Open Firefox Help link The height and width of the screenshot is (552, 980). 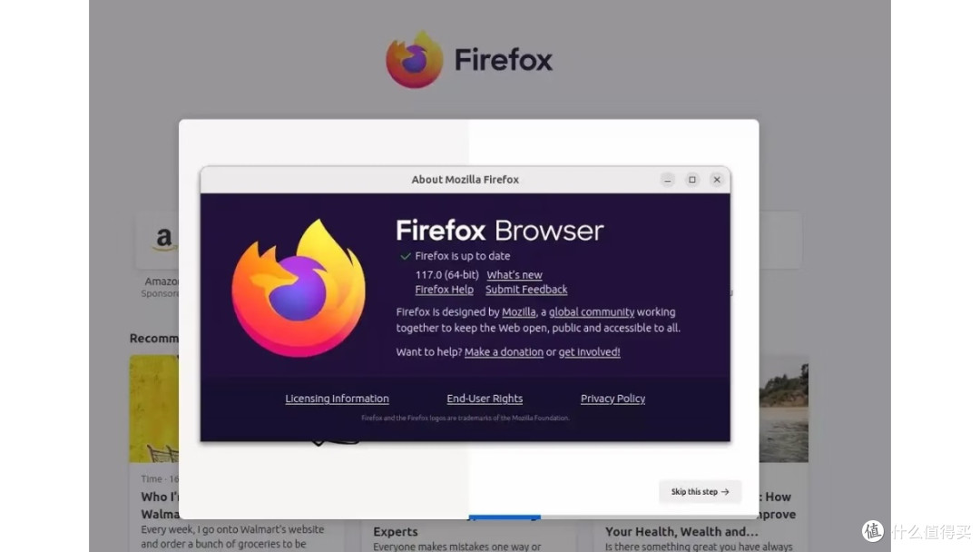445,290
